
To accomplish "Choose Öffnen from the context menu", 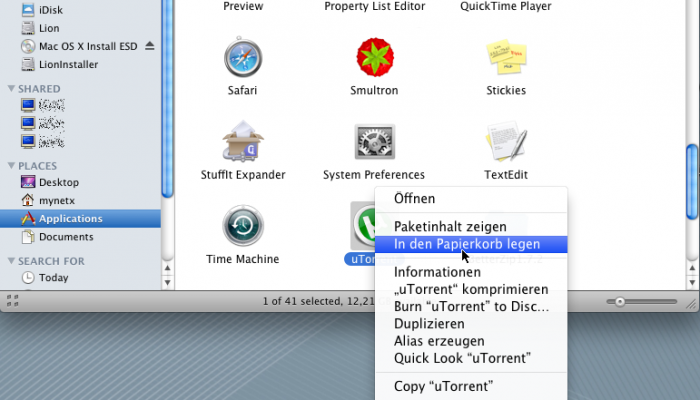I will coord(471,198).
